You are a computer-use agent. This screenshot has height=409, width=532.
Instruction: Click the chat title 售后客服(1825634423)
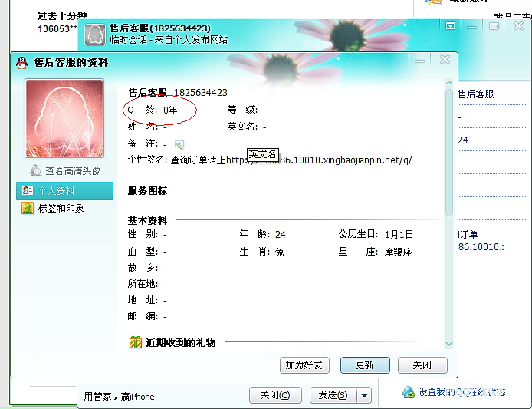click(x=160, y=28)
